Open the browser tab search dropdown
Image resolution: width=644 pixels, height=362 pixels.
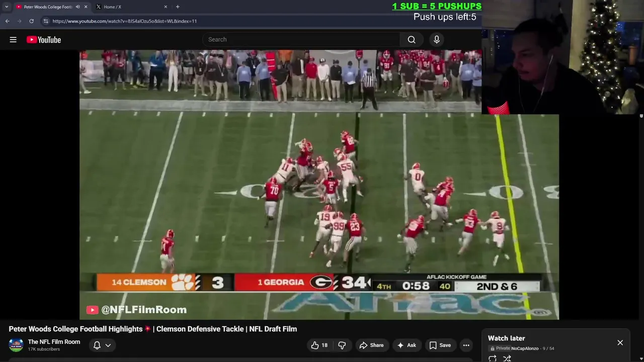coord(7,7)
